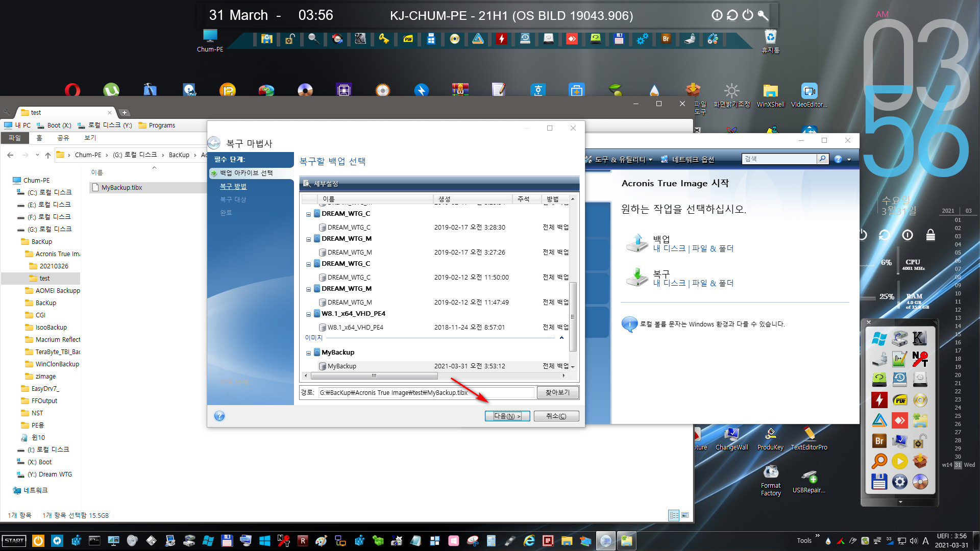This screenshot has width=980, height=551.
Task: Open the K keyboard tool in top dock
Action: (360, 39)
